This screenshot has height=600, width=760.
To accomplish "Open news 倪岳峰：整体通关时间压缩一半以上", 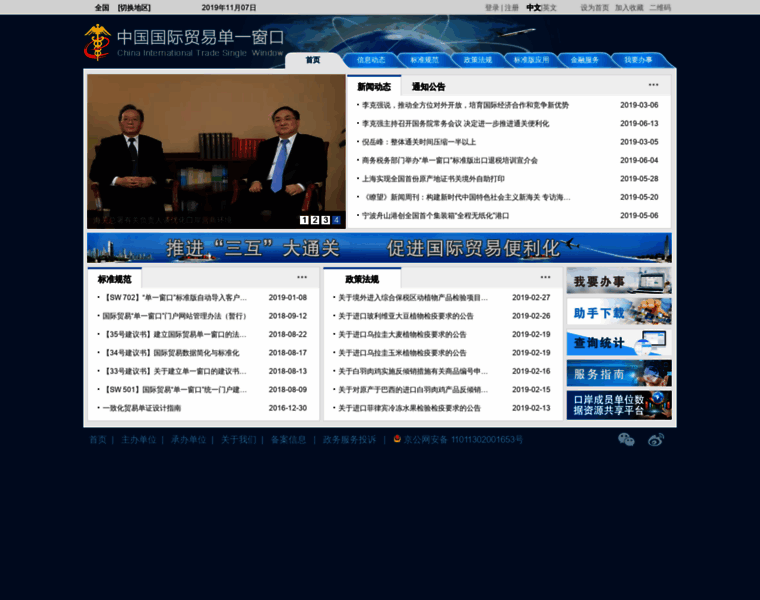I will (419, 142).
